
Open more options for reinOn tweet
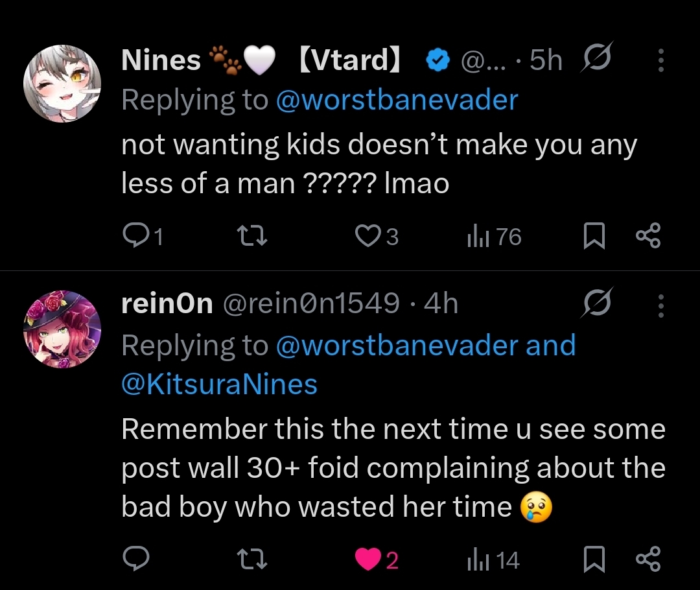pyautogui.click(x=660, y=303)
